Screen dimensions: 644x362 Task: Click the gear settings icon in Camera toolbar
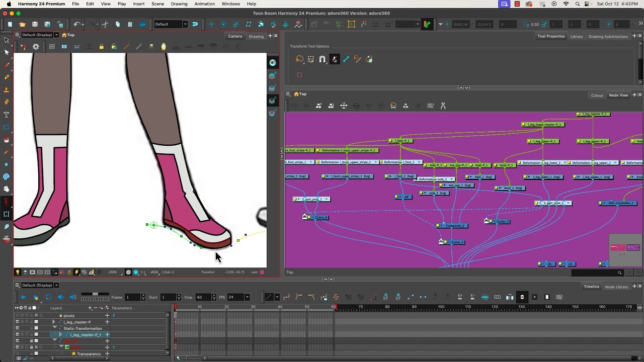[x=36, y=47]
